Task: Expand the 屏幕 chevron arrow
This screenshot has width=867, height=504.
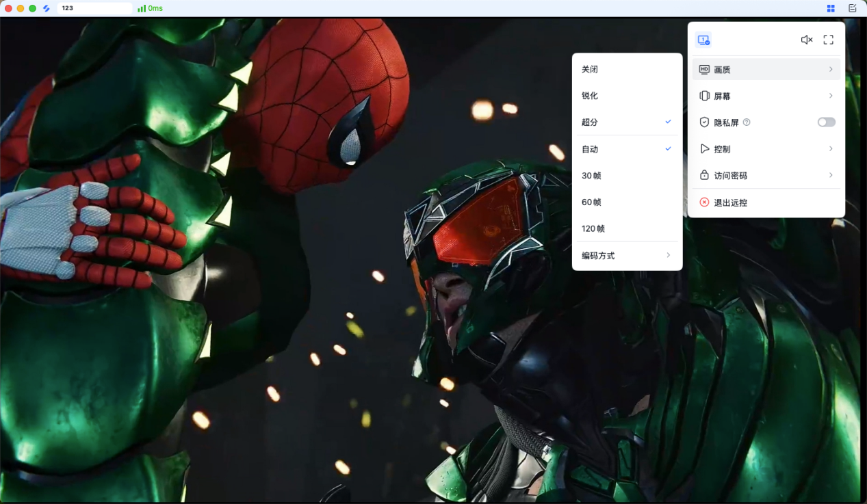Action: click(x=831, y=96)
